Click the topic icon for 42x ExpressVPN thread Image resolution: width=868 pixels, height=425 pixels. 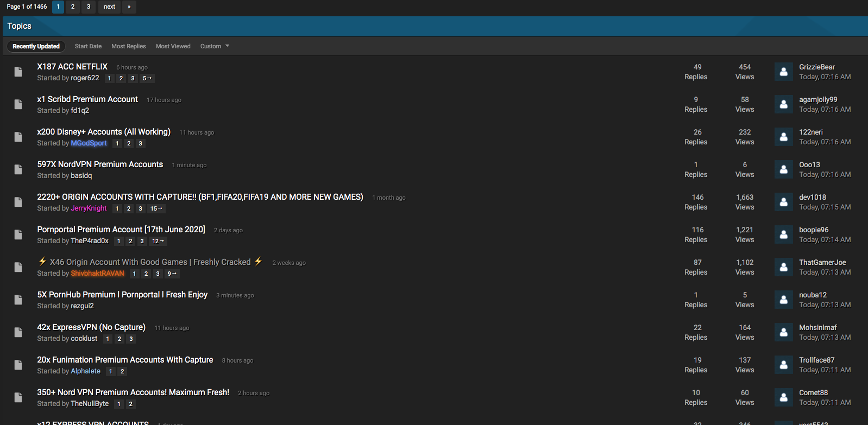pos(18,332)
